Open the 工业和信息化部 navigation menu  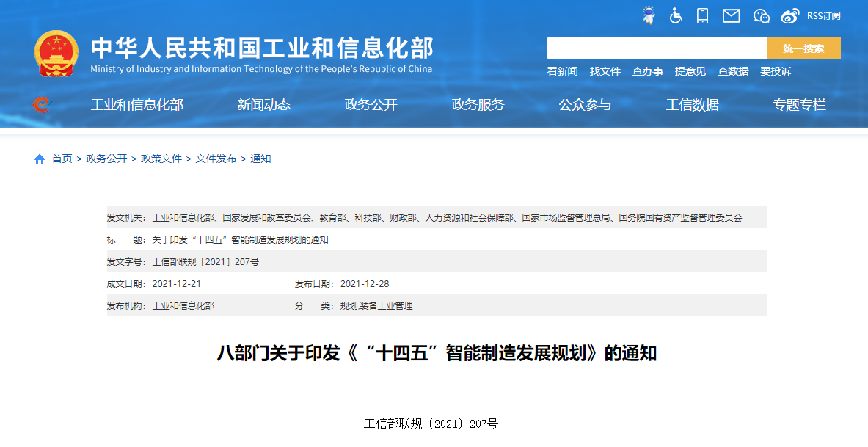coord(137,104)
